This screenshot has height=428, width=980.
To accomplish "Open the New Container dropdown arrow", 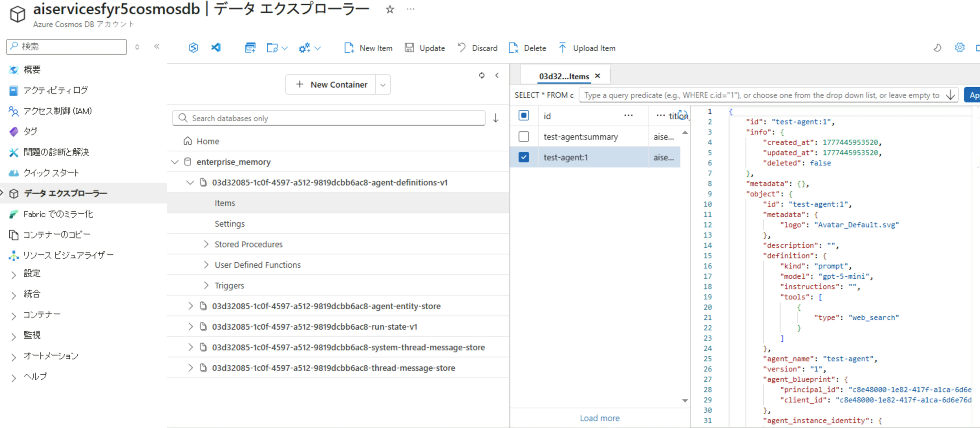I will (x=383, y=85).
